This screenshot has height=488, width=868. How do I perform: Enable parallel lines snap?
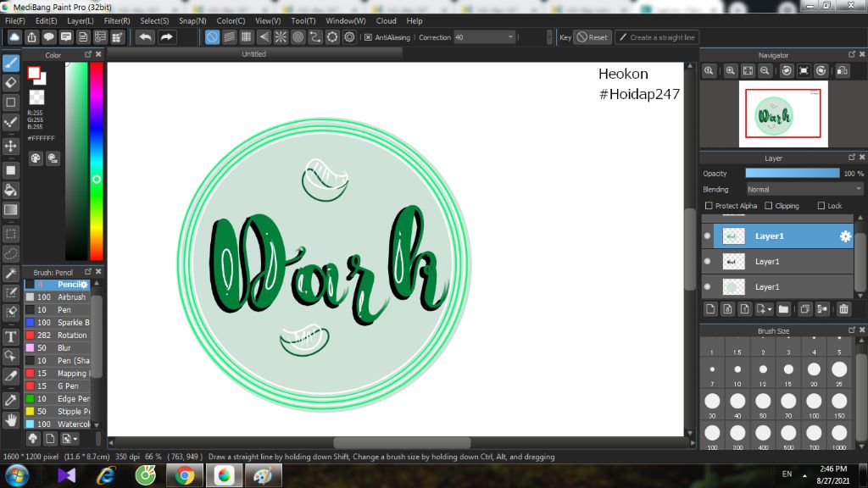229,37
